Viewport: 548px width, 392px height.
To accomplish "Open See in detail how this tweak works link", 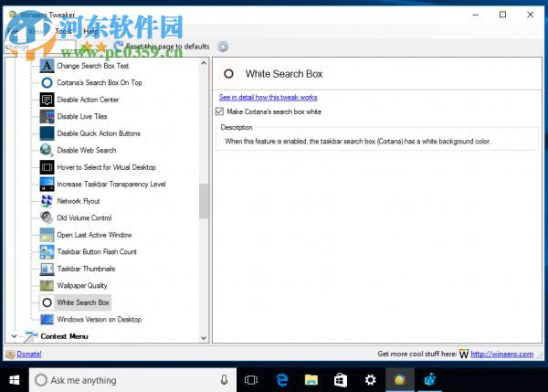I will [268, 97].
